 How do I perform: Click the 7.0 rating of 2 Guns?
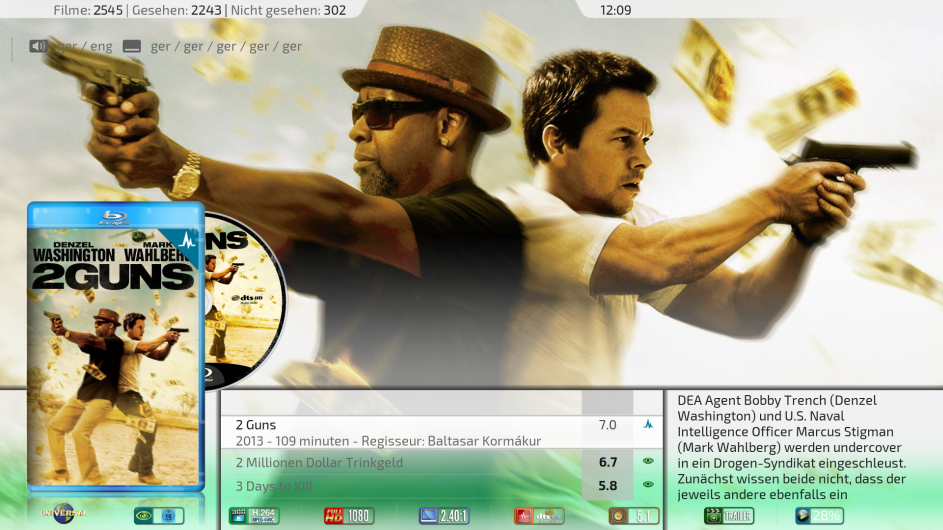pos(607,425)
